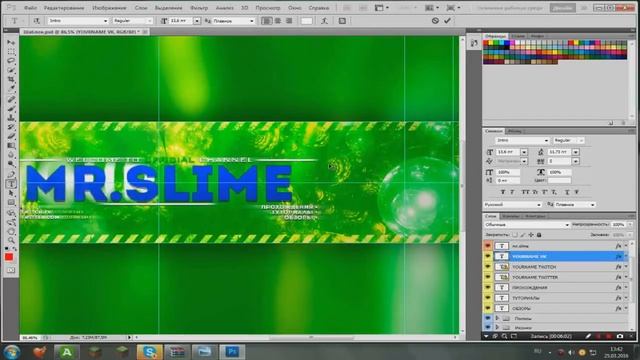Hide the ТУТОРИАЛЫ layer
This screenshot has width=640, height=360.
pyautogui.click(x=488, y=298)
